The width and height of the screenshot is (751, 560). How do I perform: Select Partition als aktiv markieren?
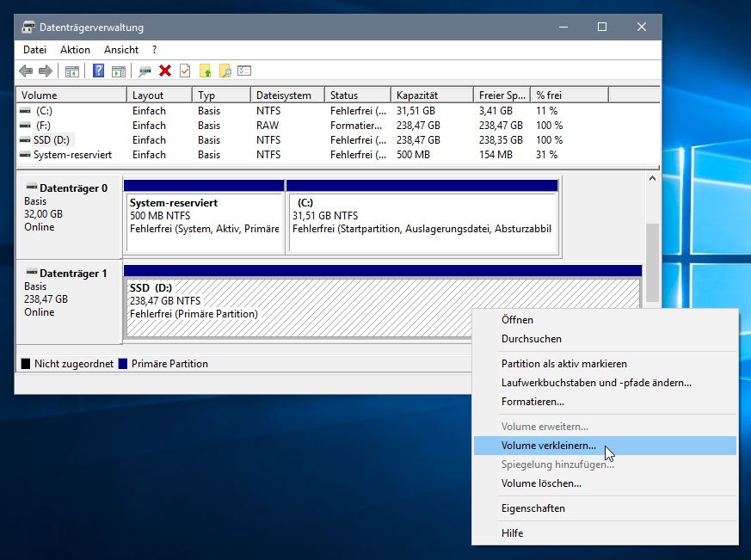tap(605, 364)
